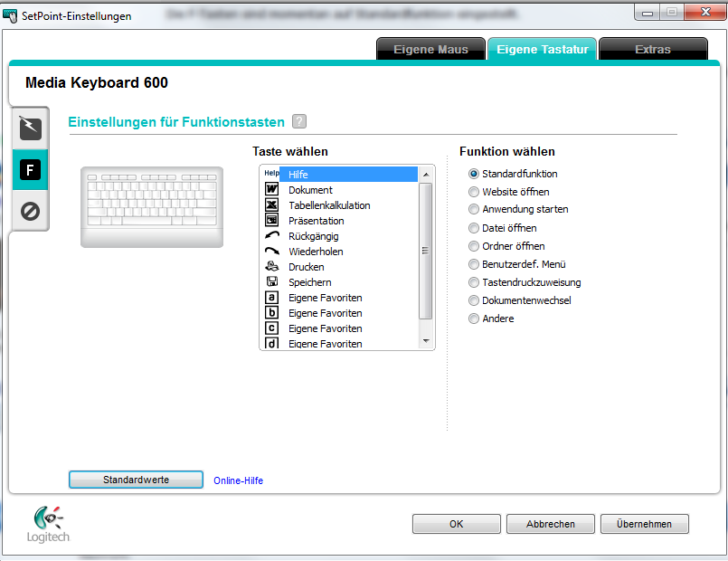Viewport: 728px width, 561px height.
Task: Click the favorites 'b' key icon
Action: (271, 312)
